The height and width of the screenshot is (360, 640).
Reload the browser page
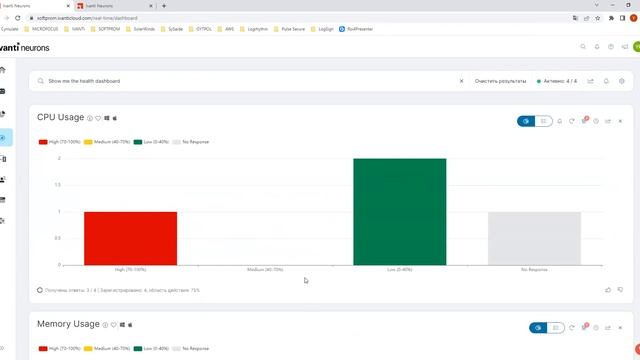[x=18, y=18]
